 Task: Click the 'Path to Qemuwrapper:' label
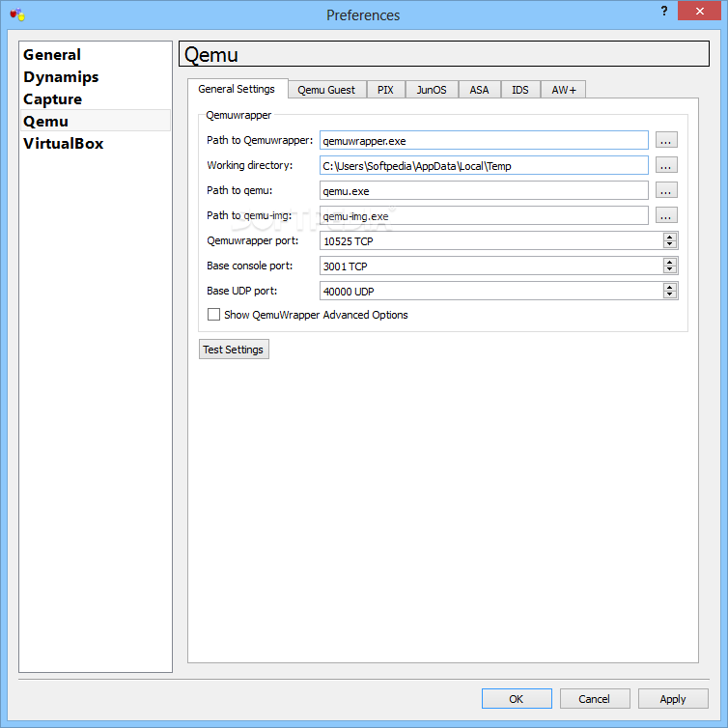(x=260, y=140)
